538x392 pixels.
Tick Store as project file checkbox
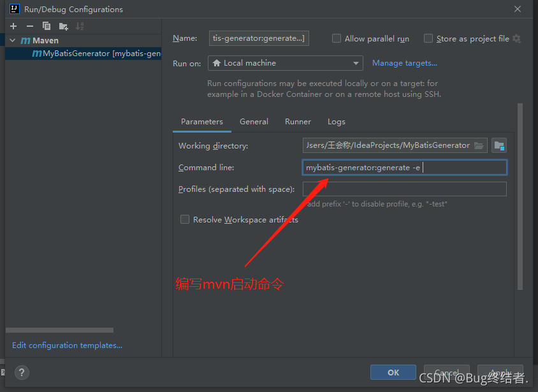click(x=428, y=38)
